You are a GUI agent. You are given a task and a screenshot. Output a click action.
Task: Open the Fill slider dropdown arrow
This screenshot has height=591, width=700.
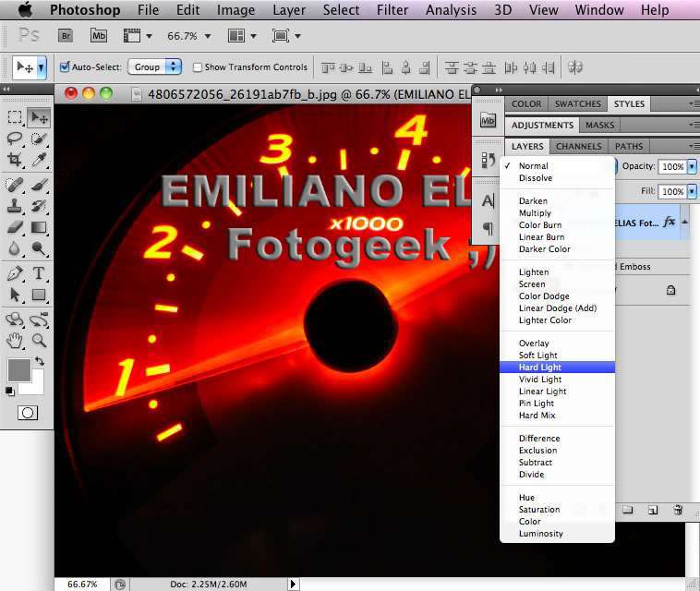[x=692, y=191]
